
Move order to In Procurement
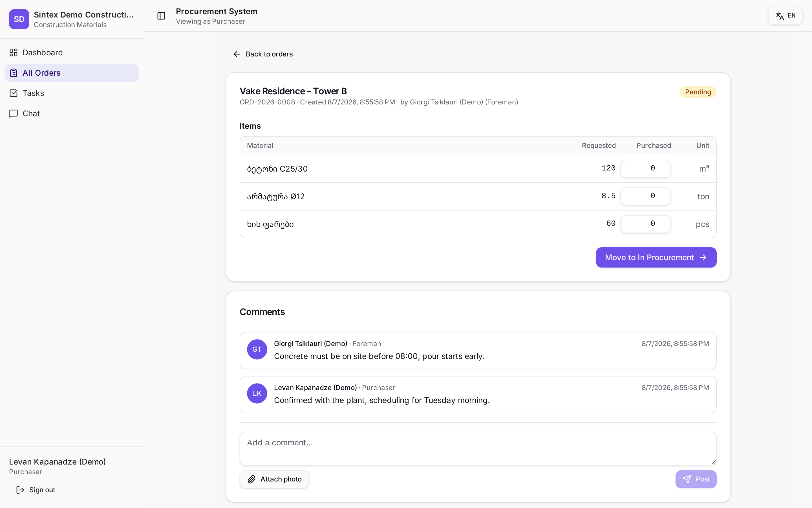click(x=656, y=257)
